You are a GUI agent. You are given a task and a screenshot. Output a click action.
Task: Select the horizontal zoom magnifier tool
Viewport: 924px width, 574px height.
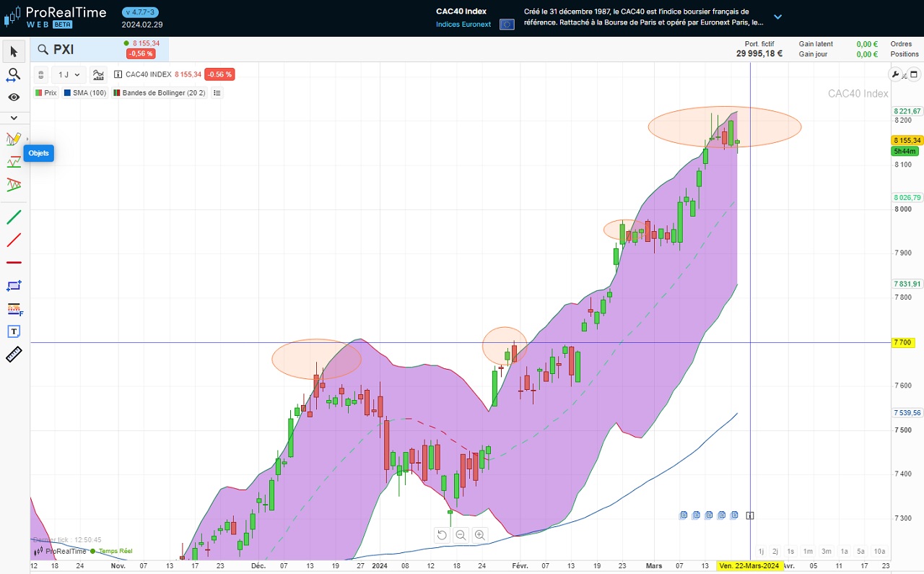pyautogui.click(x=14, y=74)
